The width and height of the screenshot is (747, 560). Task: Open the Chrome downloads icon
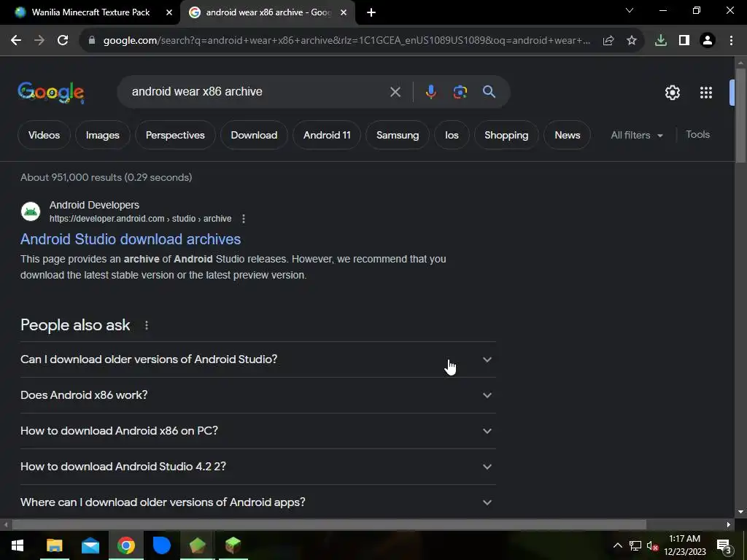[x=661, y=41]
